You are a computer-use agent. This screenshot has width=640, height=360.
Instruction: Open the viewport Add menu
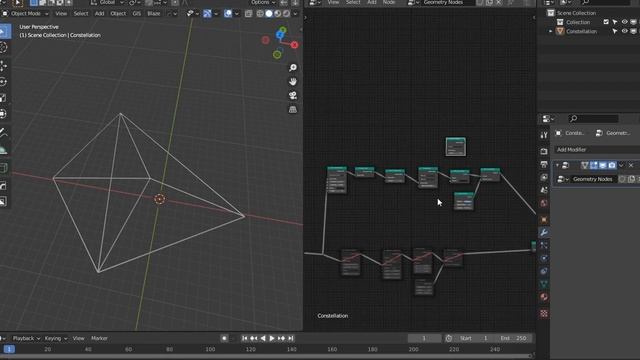click(x=99, y=13)
